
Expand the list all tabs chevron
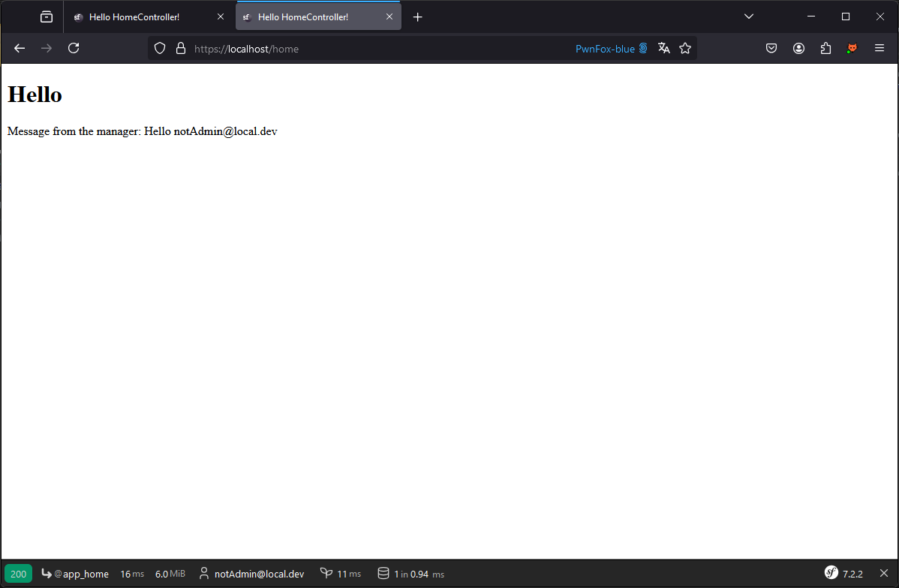(749, 16)
